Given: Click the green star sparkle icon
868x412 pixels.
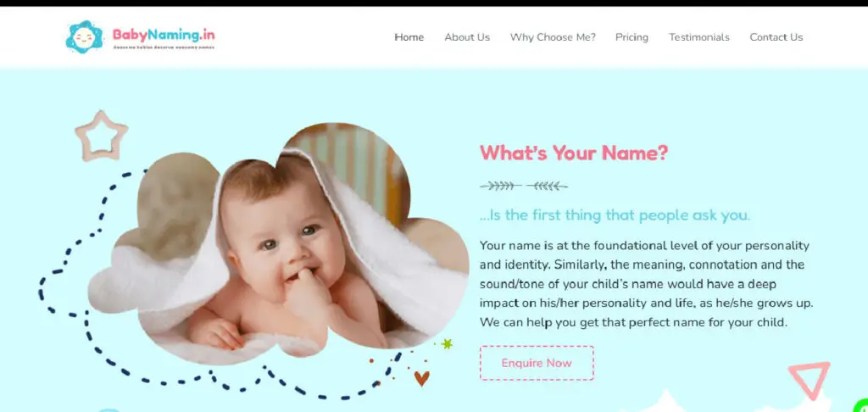Looking at the screenshot, I should pyautogui.click(x=447, y=344).
